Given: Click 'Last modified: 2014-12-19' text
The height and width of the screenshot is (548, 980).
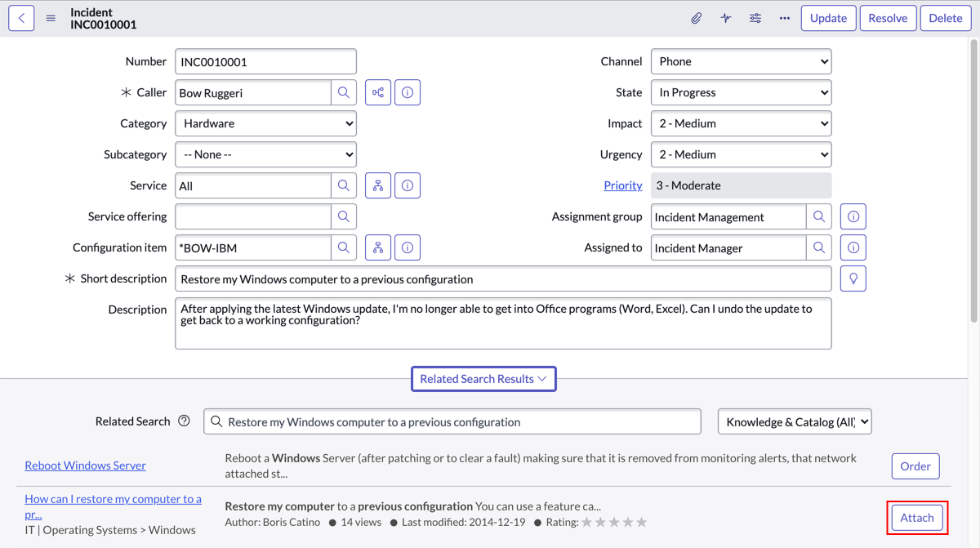Looking at the screenshot, I should [x=462, y=522].
